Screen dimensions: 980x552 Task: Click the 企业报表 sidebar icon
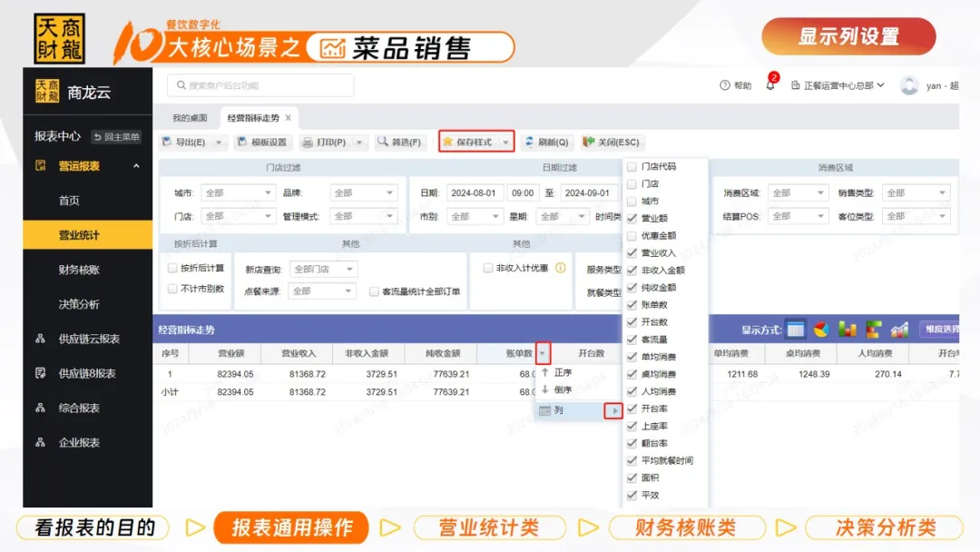(x=41, y=443)
